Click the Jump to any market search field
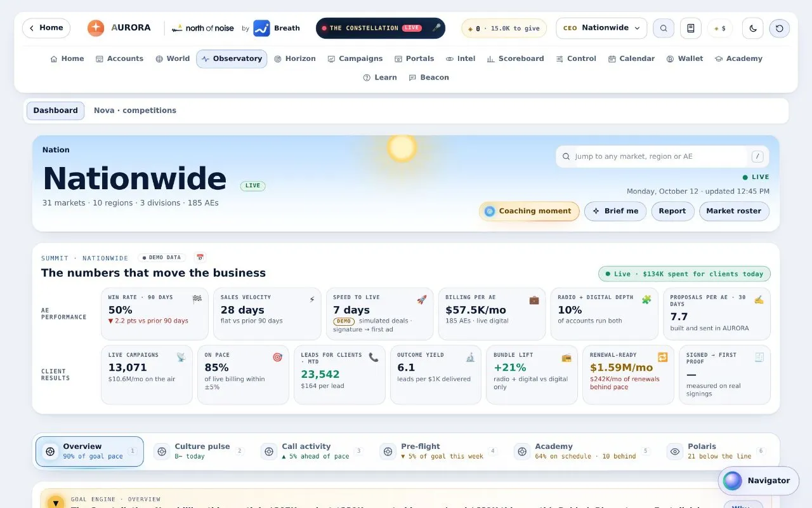The image size is (812, 508). [x=660, y=157]
